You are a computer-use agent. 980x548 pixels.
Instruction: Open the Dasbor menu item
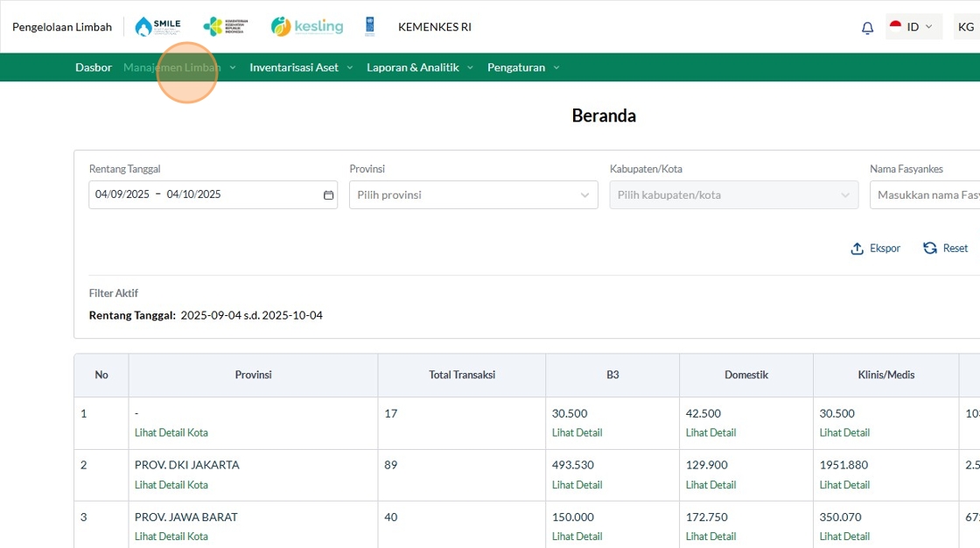pyautogui.click(x=94, y=67)
